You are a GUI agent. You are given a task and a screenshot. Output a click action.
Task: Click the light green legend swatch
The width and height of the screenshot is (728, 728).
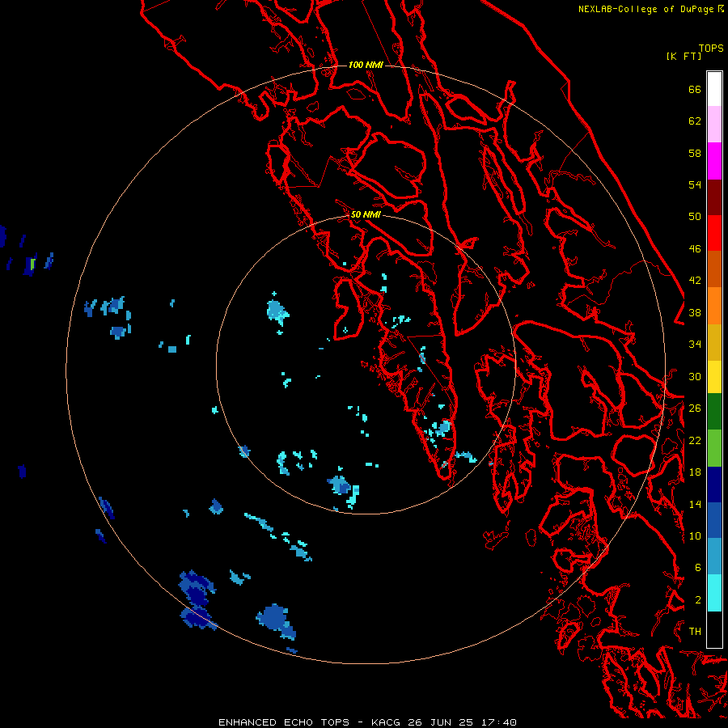pyautogui.click(x=714, y=448)
